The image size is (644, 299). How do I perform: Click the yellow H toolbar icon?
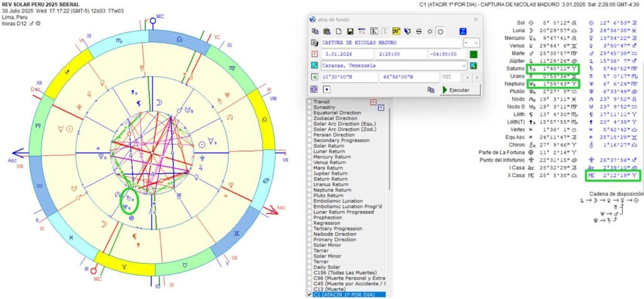pyautogui.click(x=396, y=31)
